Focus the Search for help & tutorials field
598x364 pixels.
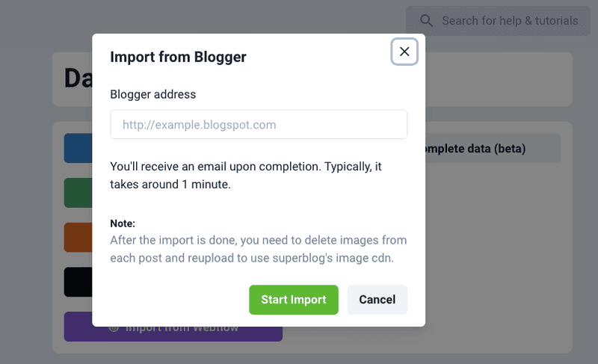(x=509, y=21)
